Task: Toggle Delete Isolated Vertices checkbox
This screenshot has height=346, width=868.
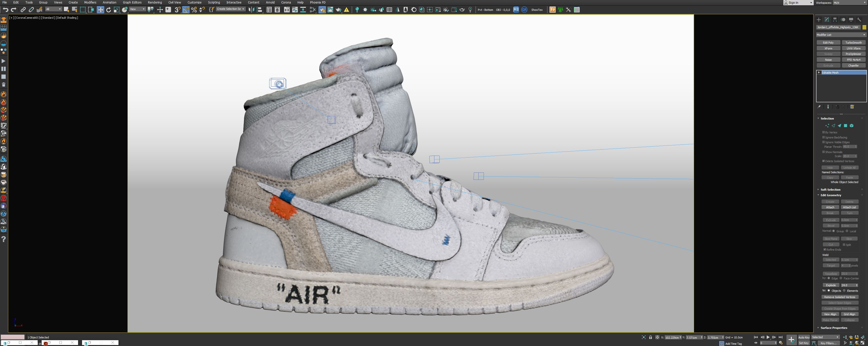Action: 824,161
